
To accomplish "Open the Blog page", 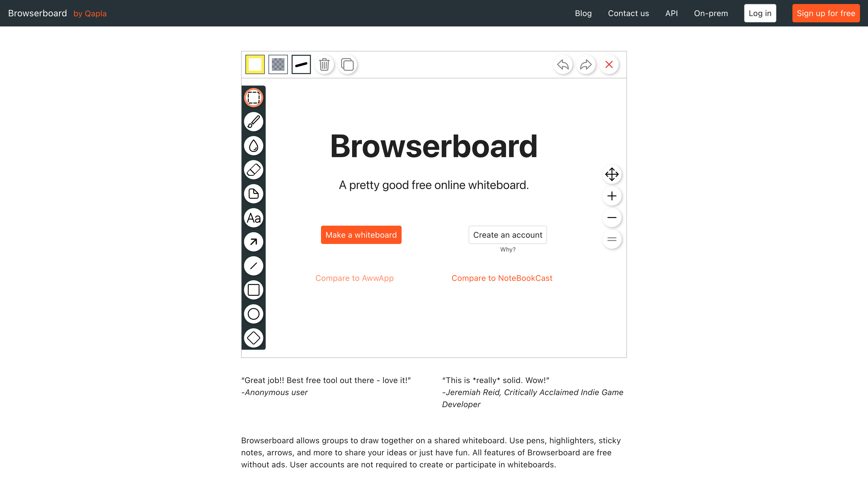I will coord(583,13).
